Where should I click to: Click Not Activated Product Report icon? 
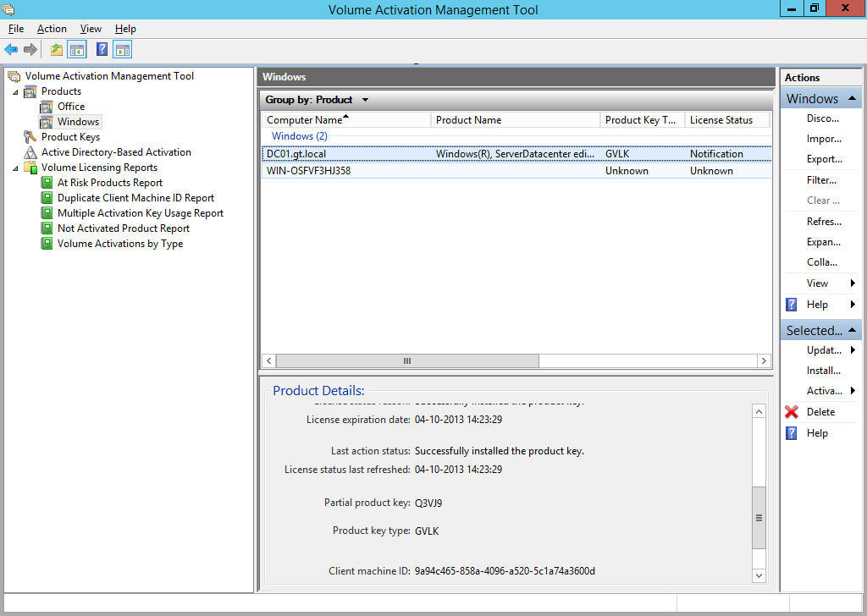point(47,228)
